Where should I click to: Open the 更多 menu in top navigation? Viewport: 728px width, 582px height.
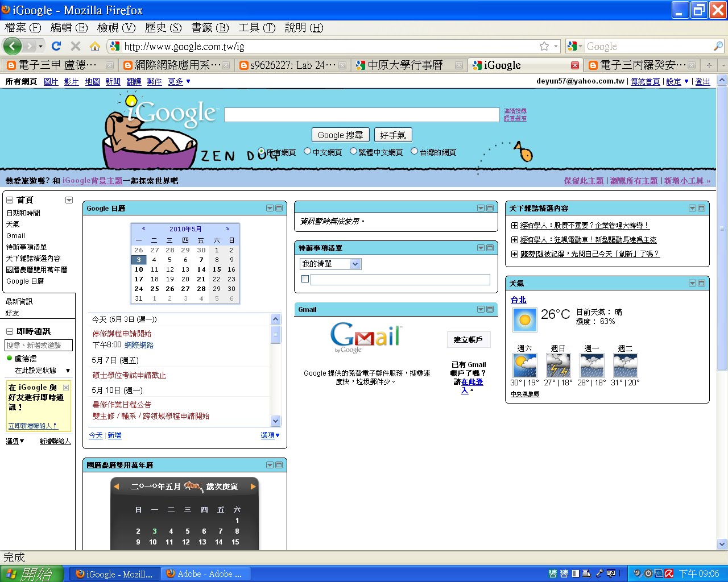179,81
